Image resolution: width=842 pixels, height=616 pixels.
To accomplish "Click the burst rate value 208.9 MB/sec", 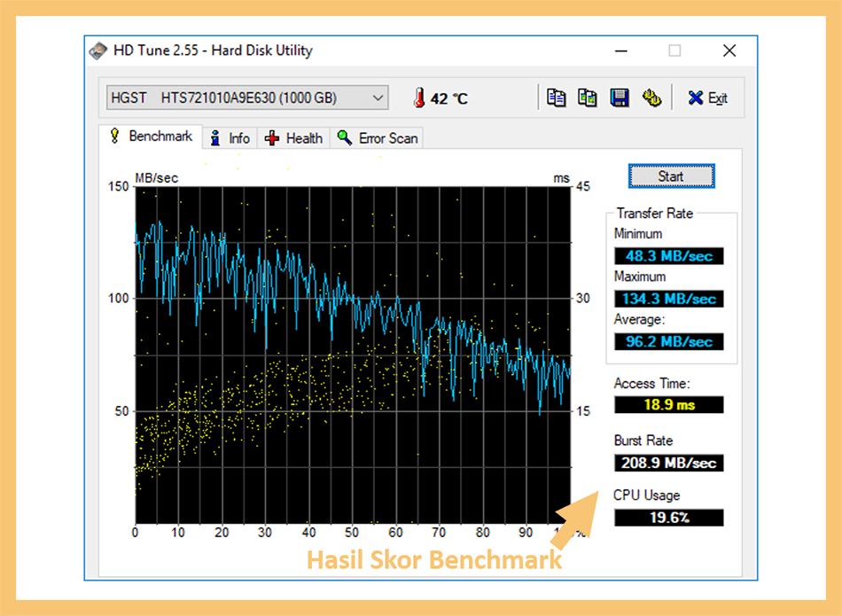I will click(x=669, y=463).
